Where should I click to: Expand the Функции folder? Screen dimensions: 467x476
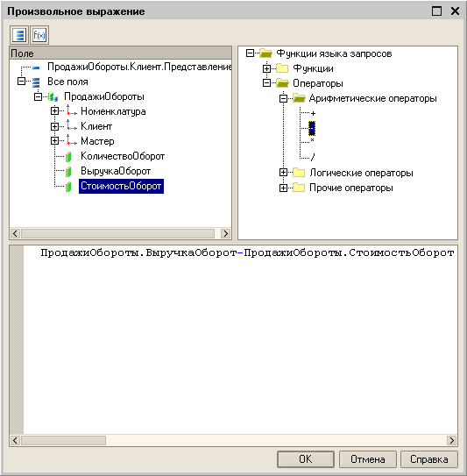(x=266, y=68)
